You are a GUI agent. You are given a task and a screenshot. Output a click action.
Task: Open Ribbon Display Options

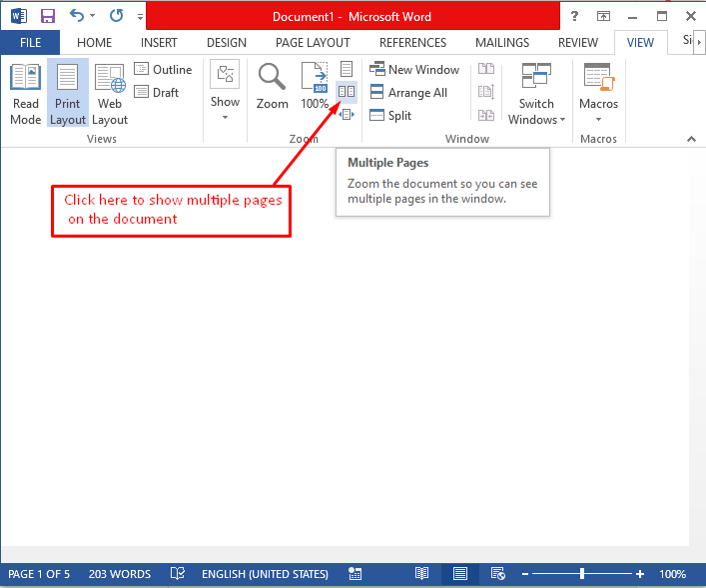603,16
